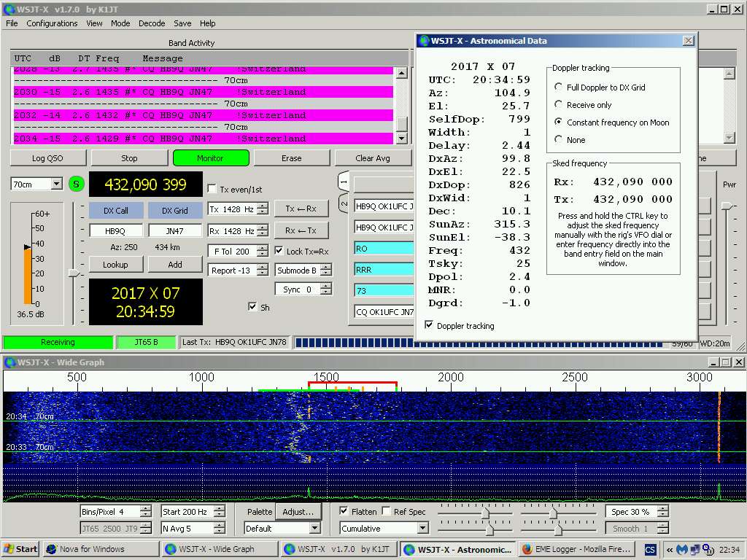Click the green S split indicator
This screenshot has height=560, width=747.
pos(77,184)
